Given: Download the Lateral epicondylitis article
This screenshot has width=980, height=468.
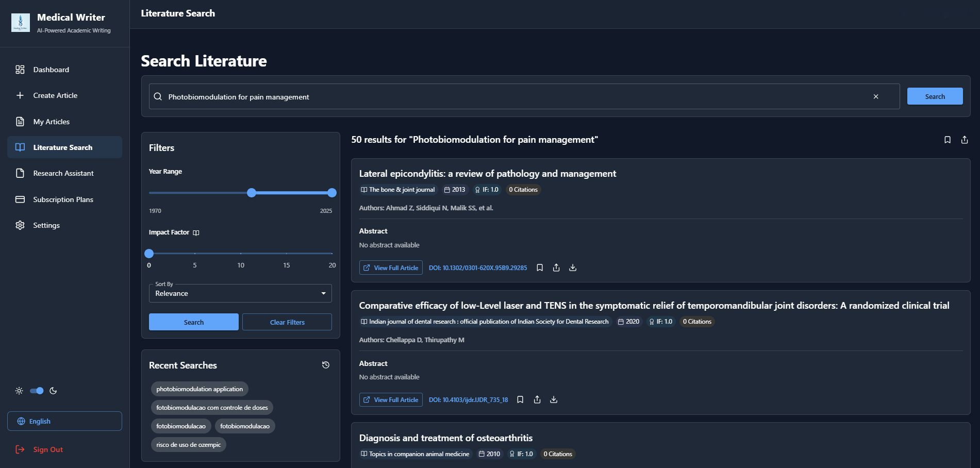Looking at the screenshot, I should point(573,268).
